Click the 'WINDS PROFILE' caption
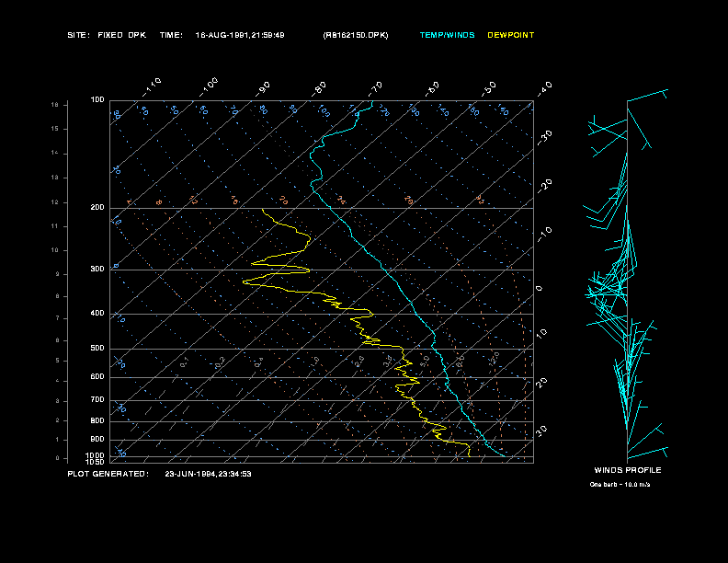This screenshot has height=563, width=728. click(x=628, y=470)
